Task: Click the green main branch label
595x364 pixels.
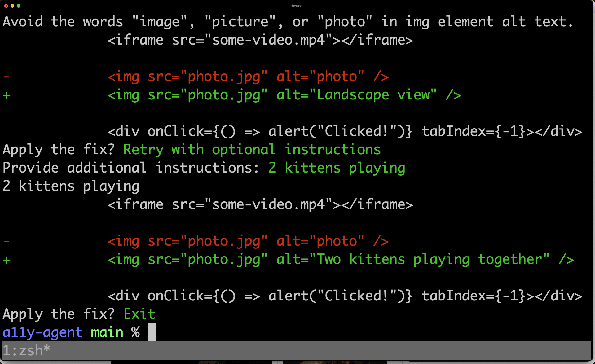Action: tap(107, 332)
